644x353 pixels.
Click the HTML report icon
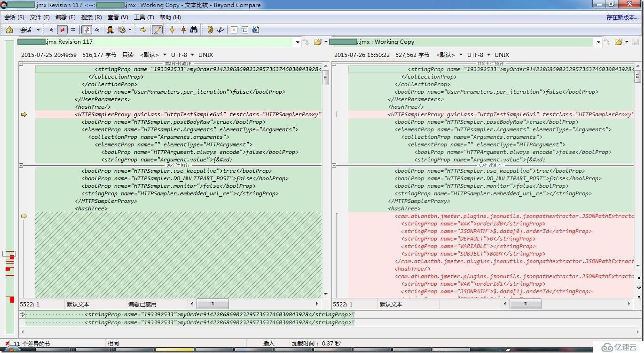pyautogui.click(x=256, y=30)
